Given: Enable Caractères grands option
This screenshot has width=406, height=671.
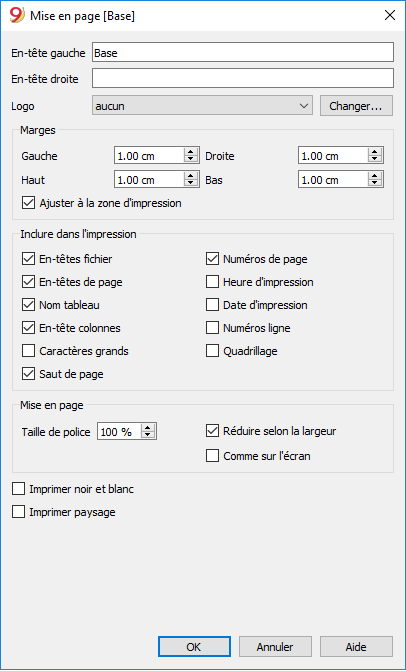Looking at the screenshot, I should [x=28, y=351].
